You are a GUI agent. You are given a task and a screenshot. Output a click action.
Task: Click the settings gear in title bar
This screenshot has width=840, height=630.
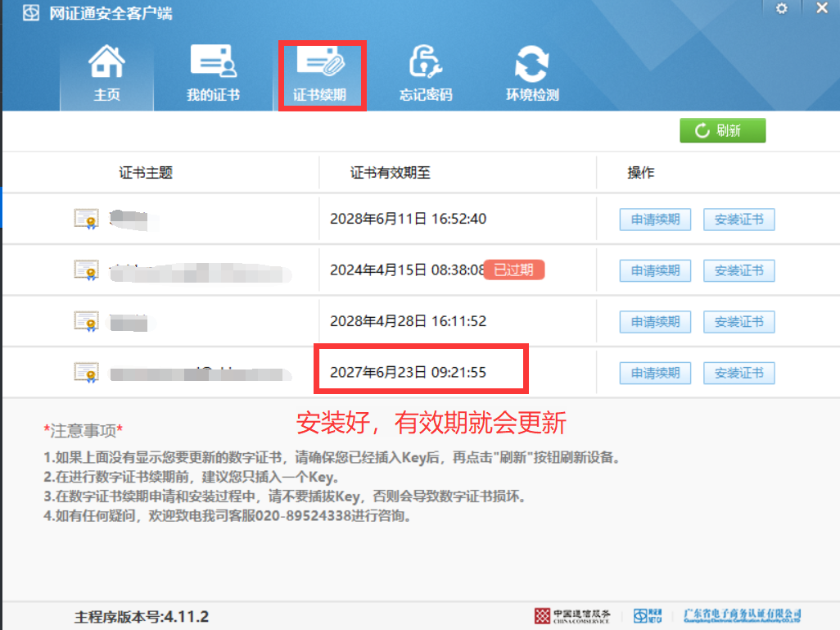coord(782,8)
